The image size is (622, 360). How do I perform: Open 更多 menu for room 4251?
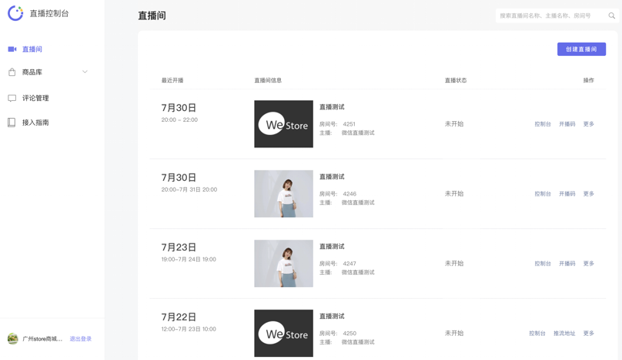tap(589, 124)
